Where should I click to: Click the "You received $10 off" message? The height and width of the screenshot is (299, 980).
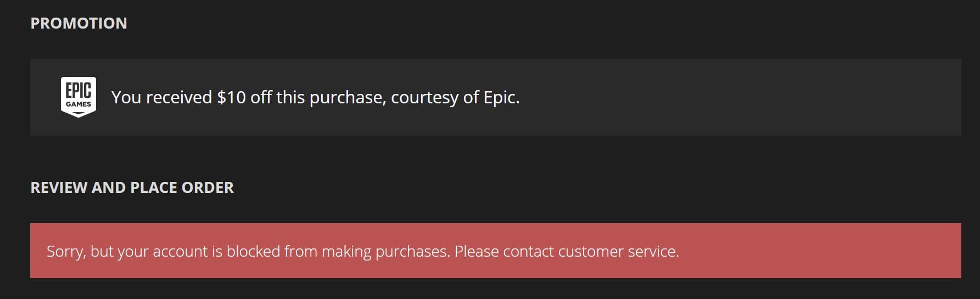tap(315, 97)
